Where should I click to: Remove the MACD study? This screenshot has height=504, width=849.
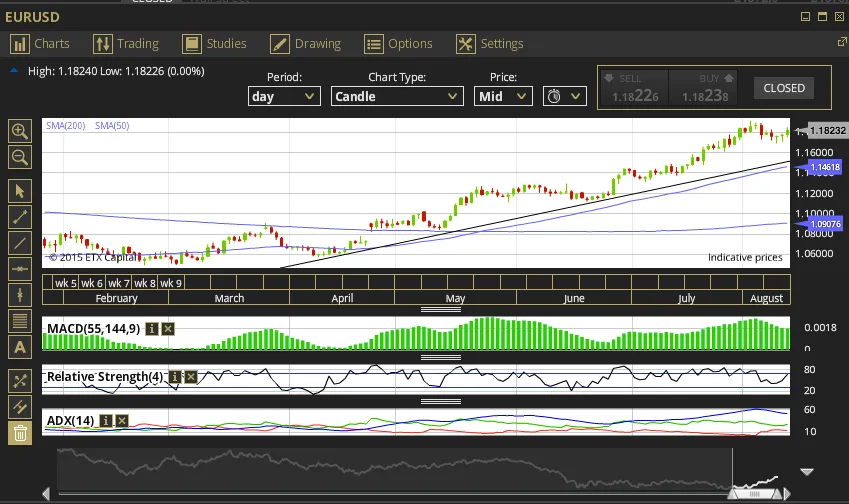click(x=168, y=329)
